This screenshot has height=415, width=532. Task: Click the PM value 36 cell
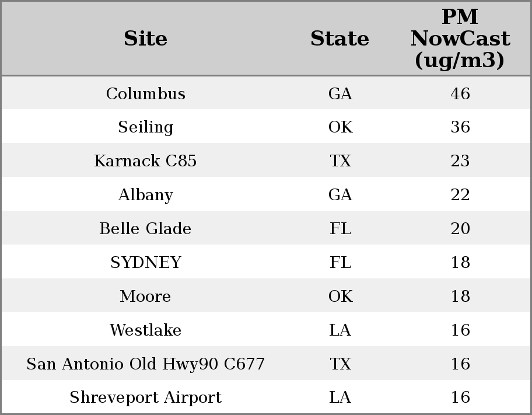tap(460, 127)
